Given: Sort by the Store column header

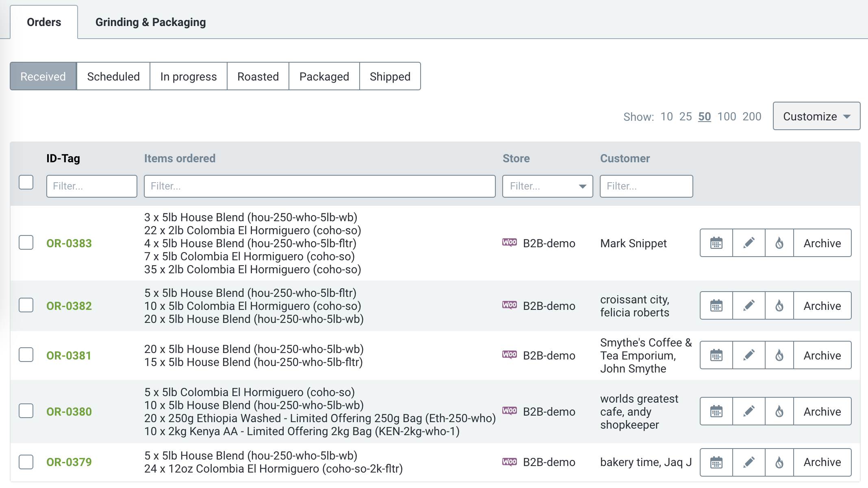Looking at the screenshot, I should tap(516, 158).
